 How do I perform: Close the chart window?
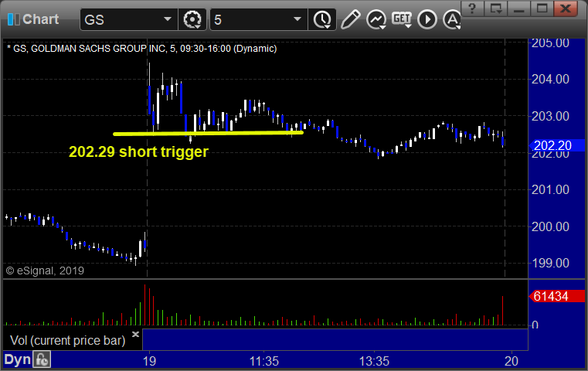[566, 9]
